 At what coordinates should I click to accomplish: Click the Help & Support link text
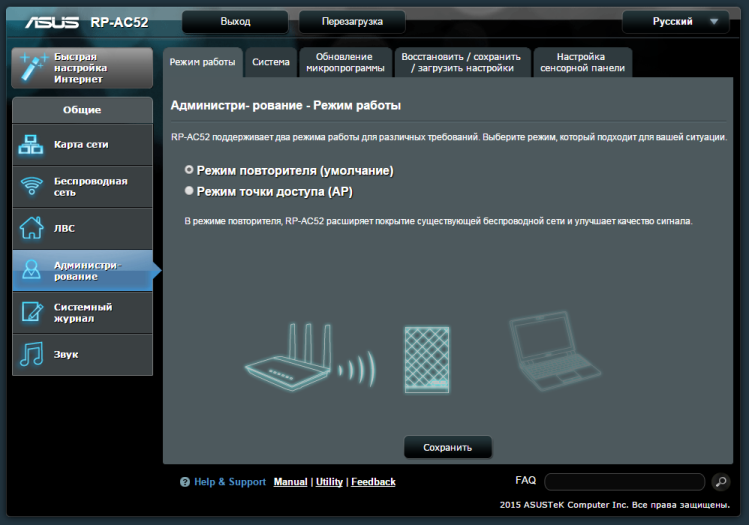click(230, 482)
